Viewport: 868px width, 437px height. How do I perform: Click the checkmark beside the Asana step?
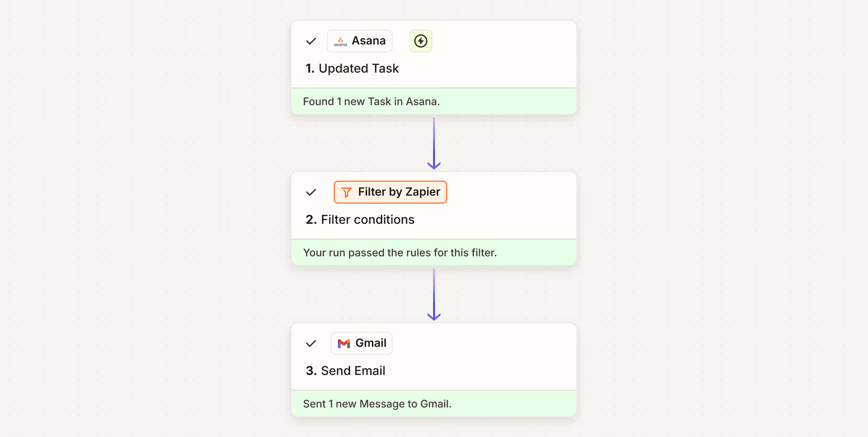click(x=311, y=41)
